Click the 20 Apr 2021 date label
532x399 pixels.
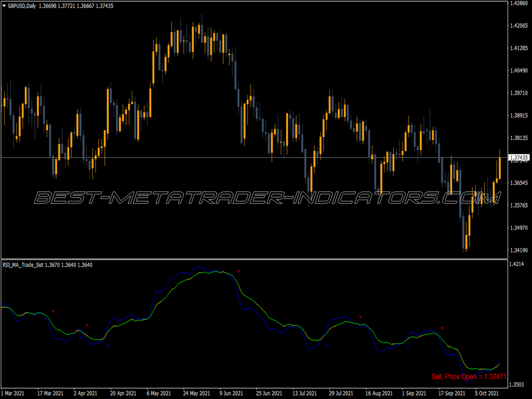[x=123, y=394]
